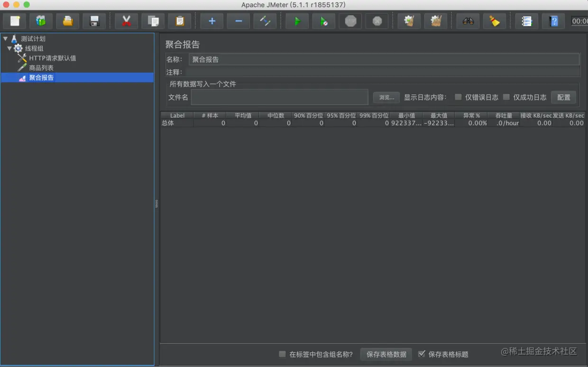Click the New test plan icon
Screen dimensions: 588x367
coord(15,21)
